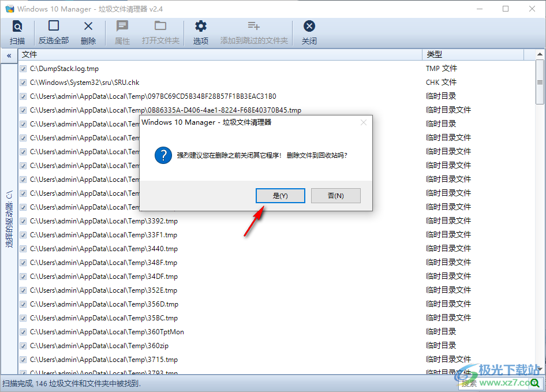Screen dimensions: 546x392
Task: Uncheck the 3392.tmp temp file
Action: point(22,221)
